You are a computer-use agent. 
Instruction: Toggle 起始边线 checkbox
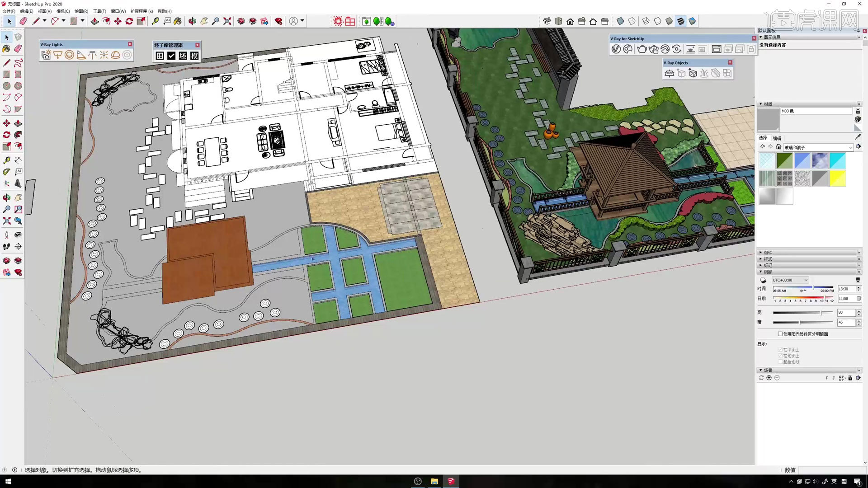[x=780, y=361]
